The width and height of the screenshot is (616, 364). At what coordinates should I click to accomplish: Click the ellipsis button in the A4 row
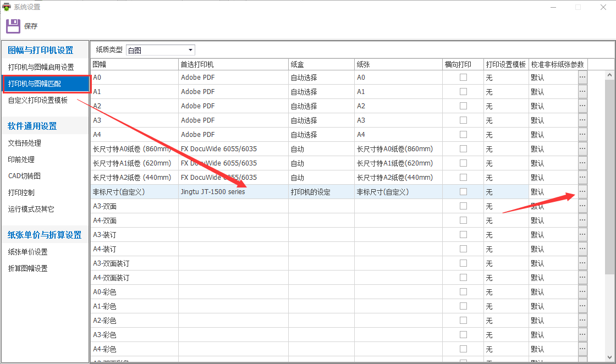582,135
